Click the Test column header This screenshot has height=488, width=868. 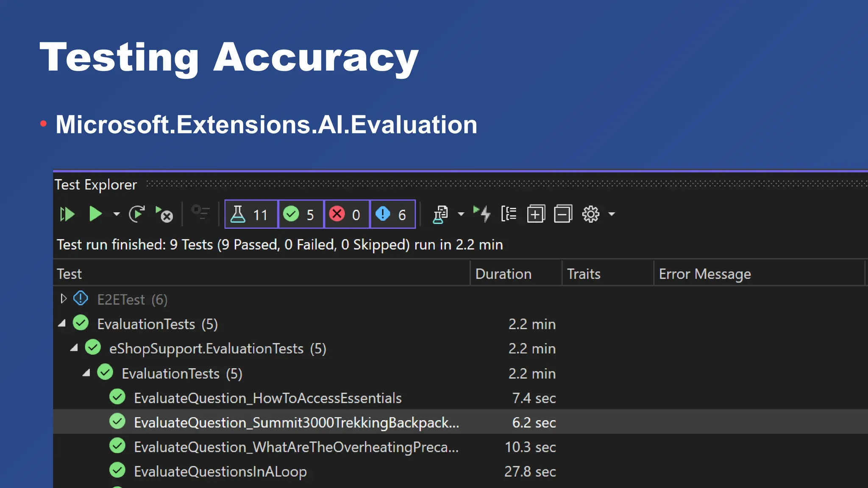262,274
